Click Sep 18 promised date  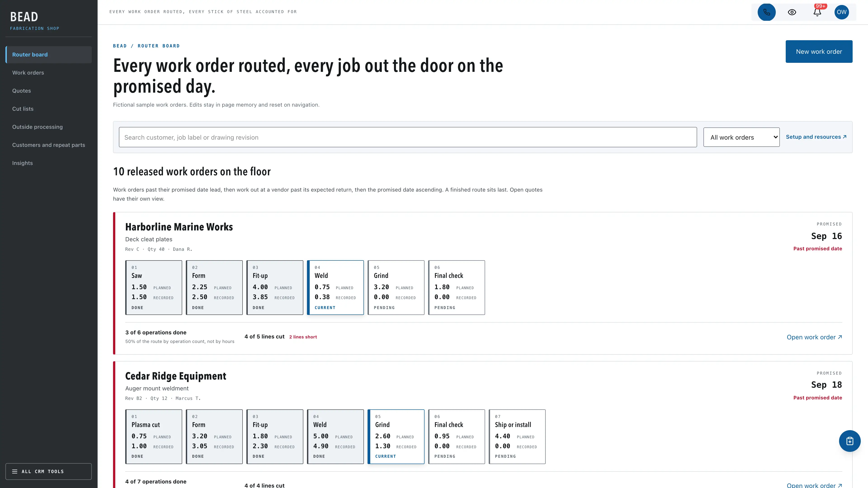827,385
